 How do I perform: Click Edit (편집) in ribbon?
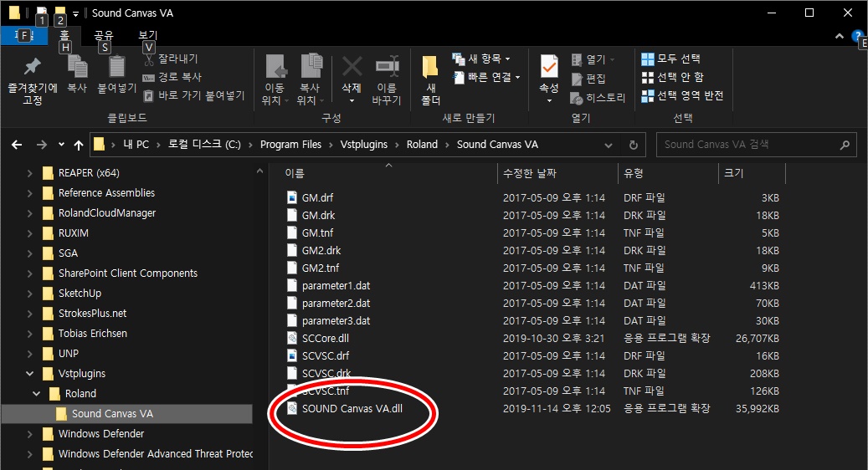(x=588, y=79)
